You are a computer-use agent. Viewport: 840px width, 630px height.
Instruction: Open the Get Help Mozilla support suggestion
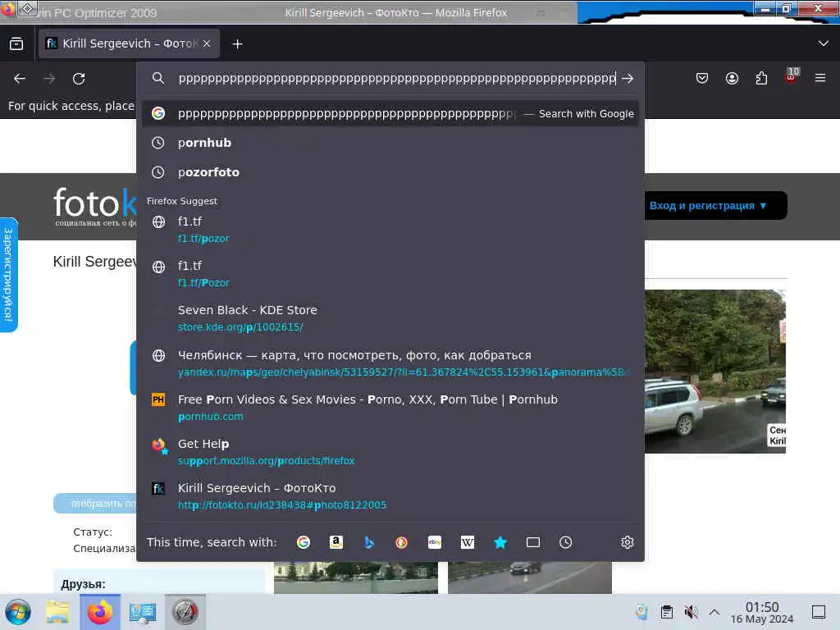coord(390,452)
